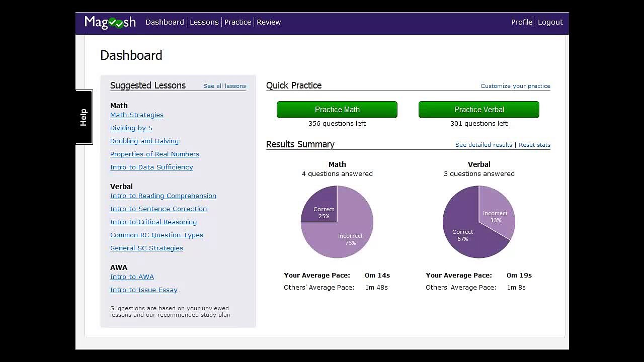644x362 pixels.
Task: Click the Reset stats link
Action: click(534, 145)
